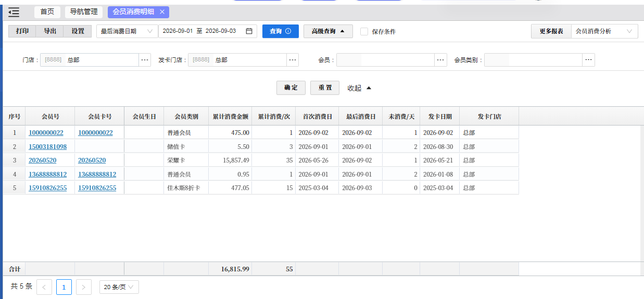The image size is (644, 299).
Task: Click 收起 to collapse filters
Action: [359, 88]
